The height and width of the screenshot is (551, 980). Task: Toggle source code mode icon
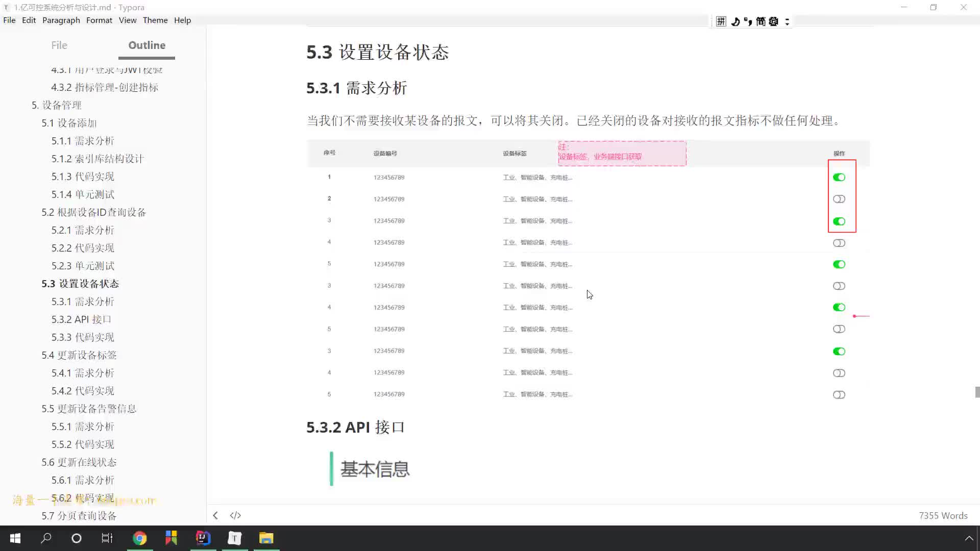pos(235,515)
